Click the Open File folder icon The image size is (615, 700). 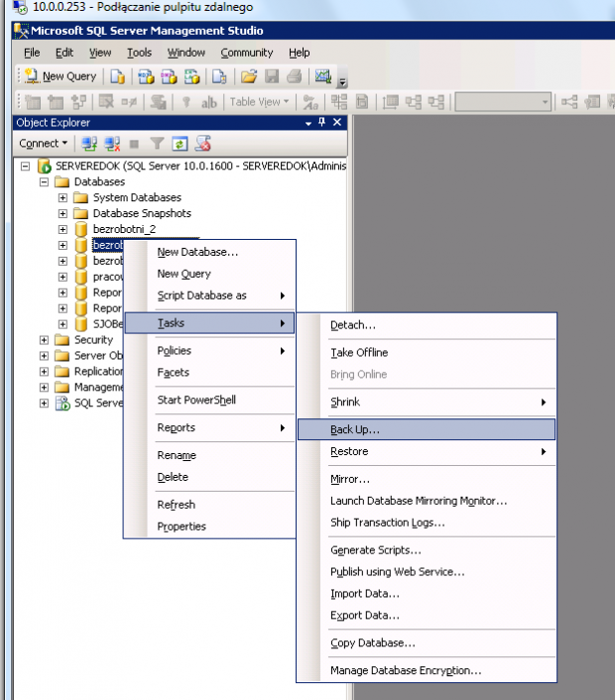(x=249, y=76)
